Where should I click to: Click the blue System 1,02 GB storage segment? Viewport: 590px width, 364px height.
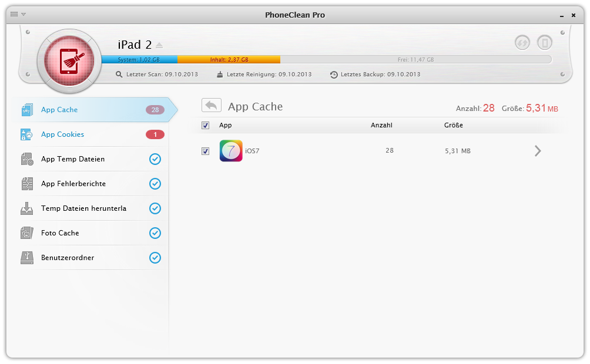pyautogui.click(x=139, y=59)
